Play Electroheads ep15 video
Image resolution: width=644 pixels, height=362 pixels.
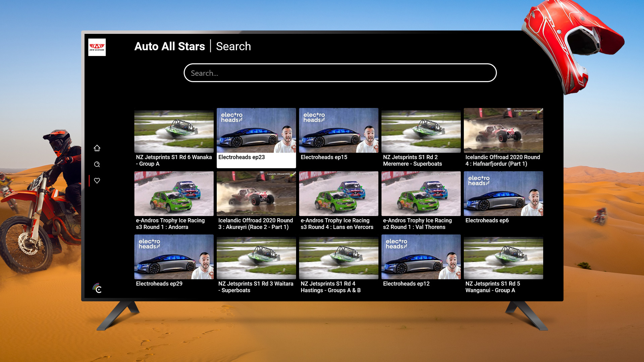(x=338, y=131)
